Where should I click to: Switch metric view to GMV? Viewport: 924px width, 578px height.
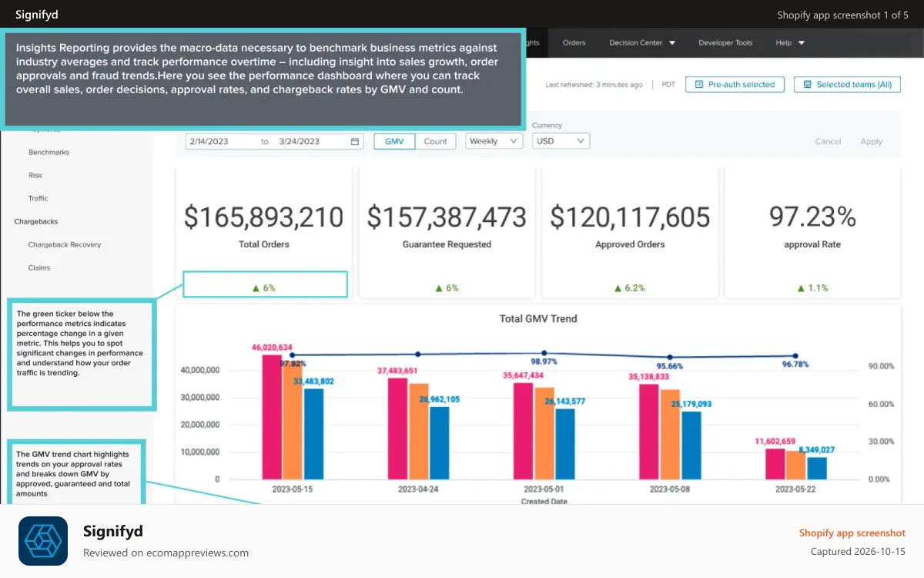(394, 142)
